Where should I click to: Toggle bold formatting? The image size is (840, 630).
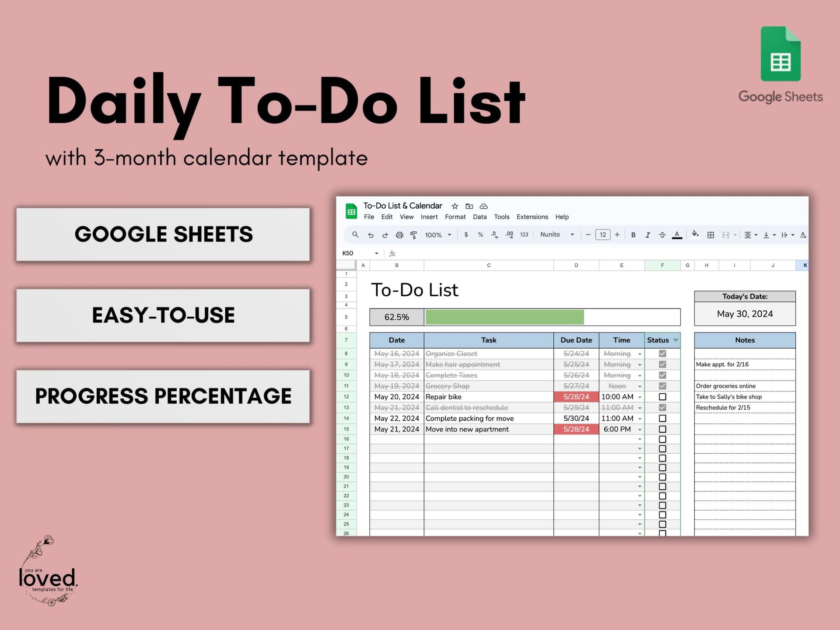click(633, 235)
